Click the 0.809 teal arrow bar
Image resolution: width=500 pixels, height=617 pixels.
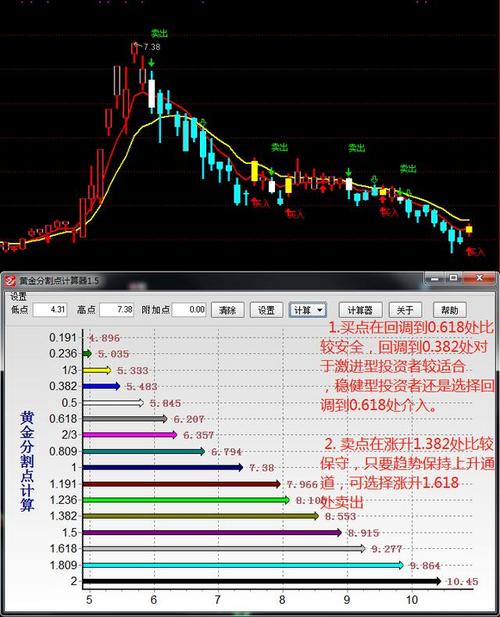[x=144, y=451]
